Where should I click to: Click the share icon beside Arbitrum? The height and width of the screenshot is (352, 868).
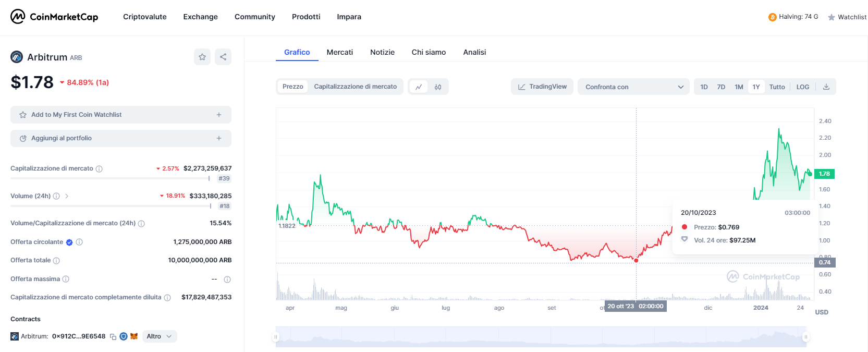(223, 57)
